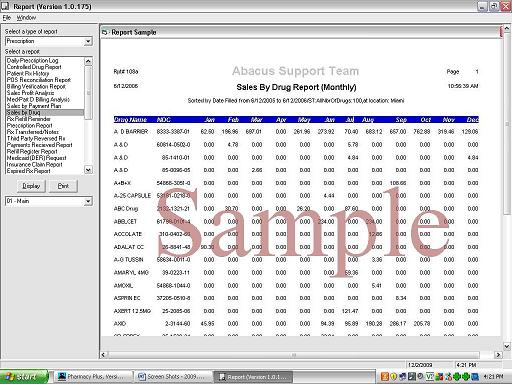
Task: Click the Report application title bar icon
Action: [5, 6]
